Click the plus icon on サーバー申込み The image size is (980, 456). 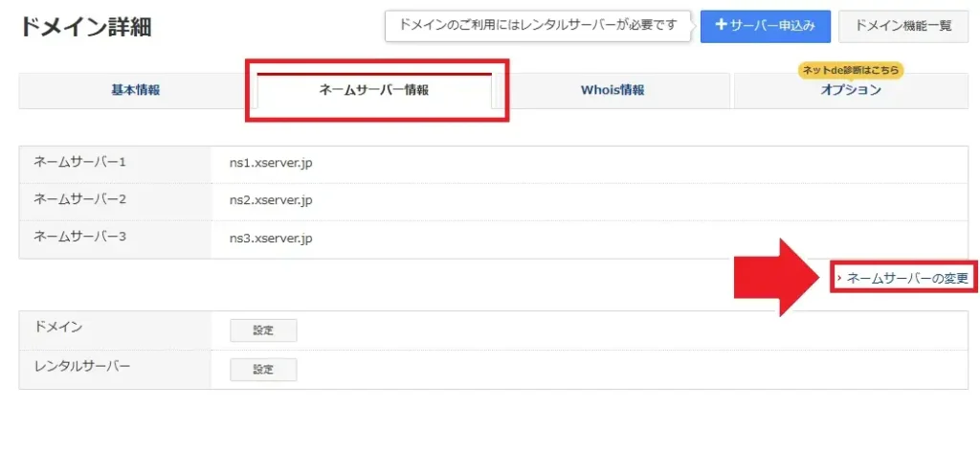coord(721,25)
